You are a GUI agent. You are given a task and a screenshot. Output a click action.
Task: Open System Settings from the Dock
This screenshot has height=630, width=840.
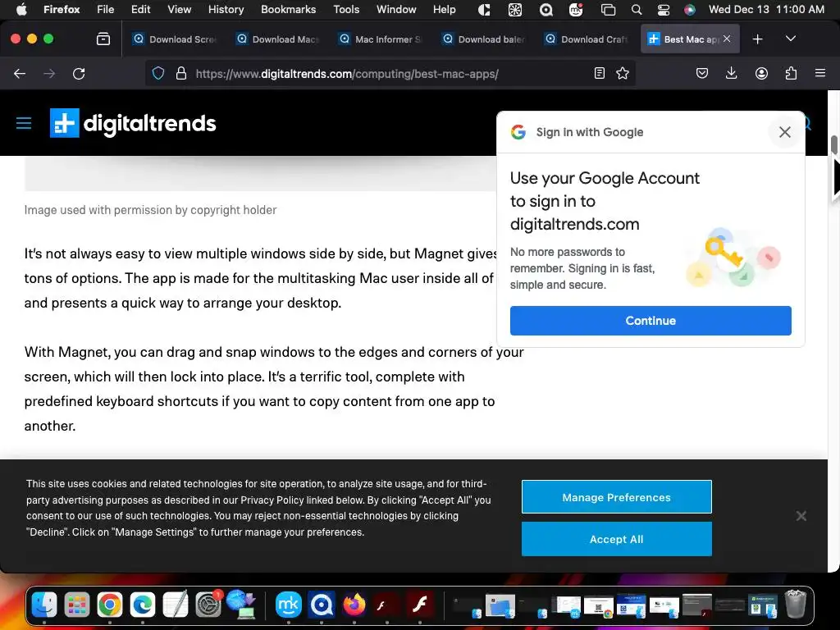coord(208,605)
